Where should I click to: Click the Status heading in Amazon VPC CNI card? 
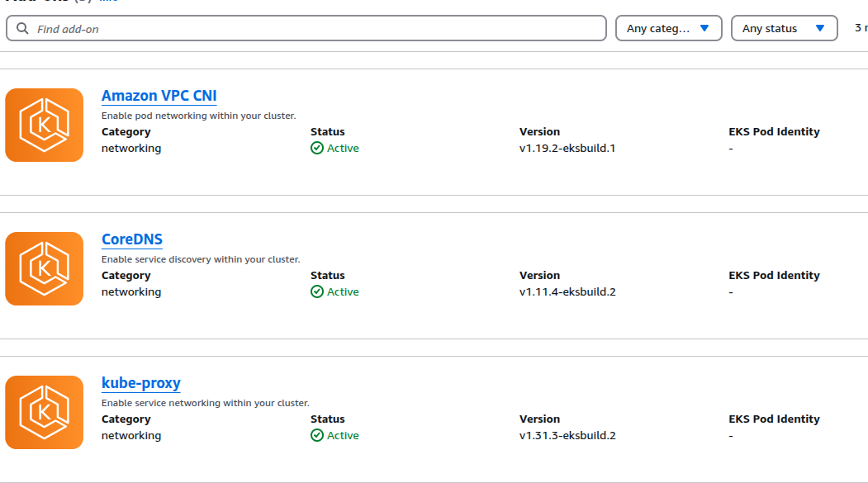click(328, 131)
